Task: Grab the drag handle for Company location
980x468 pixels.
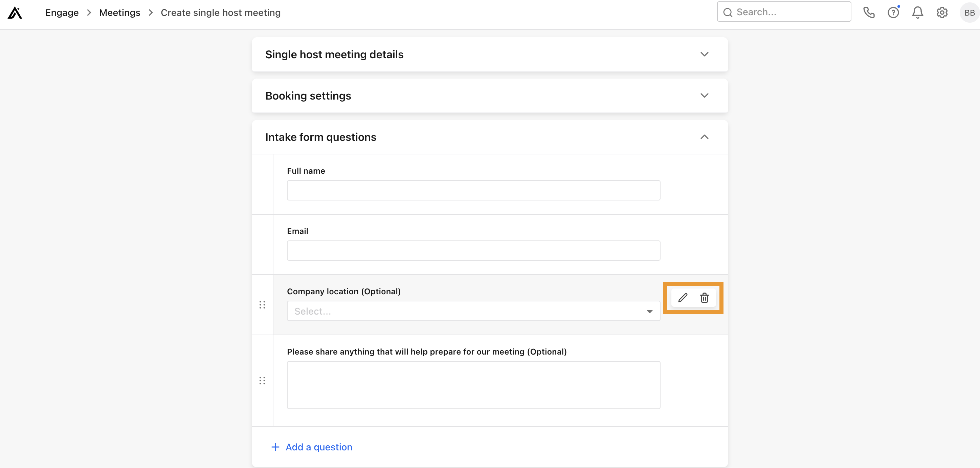Action: pyautogui.click(x=262, y=305)
